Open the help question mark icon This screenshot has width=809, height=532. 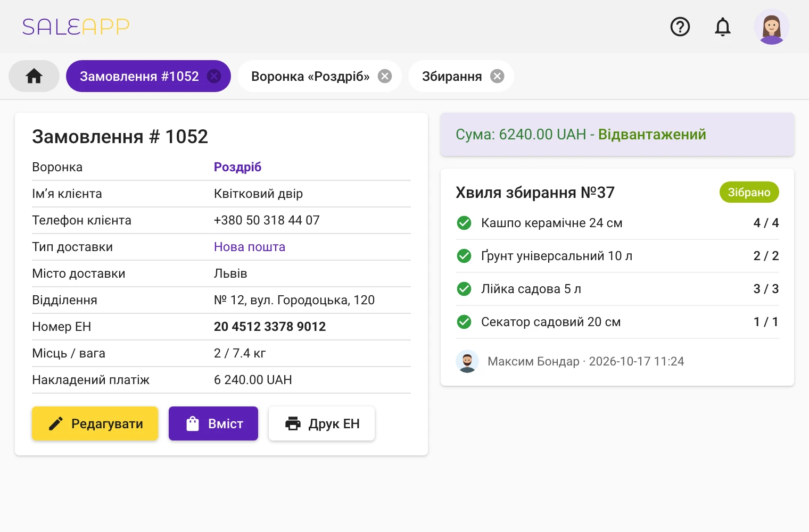(x=680, y=27)
